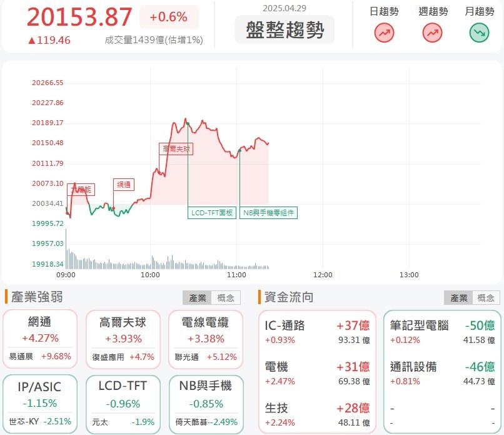Screen dimensions: 504x435
Task: Click the 日趨勢 label
Action: click(x=384, y=12)
